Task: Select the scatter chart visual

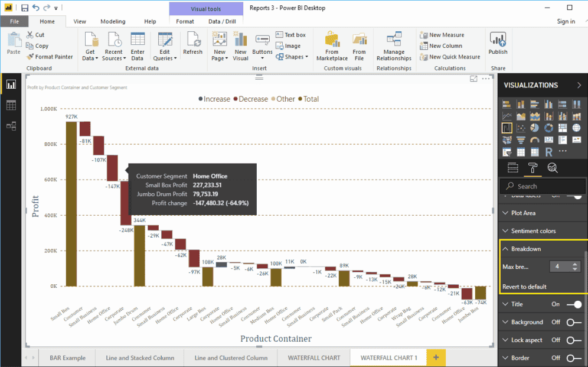Action: pos(521,128)
